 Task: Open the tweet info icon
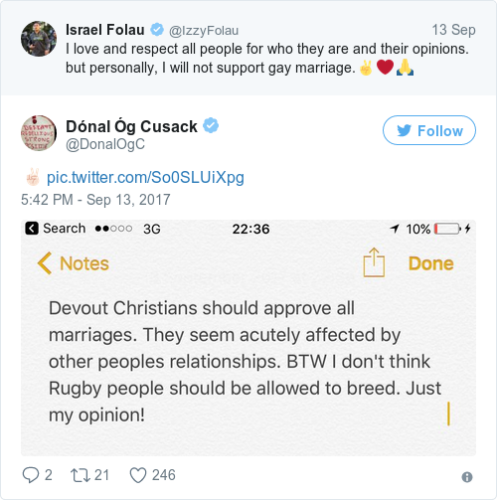coord(467,477)
